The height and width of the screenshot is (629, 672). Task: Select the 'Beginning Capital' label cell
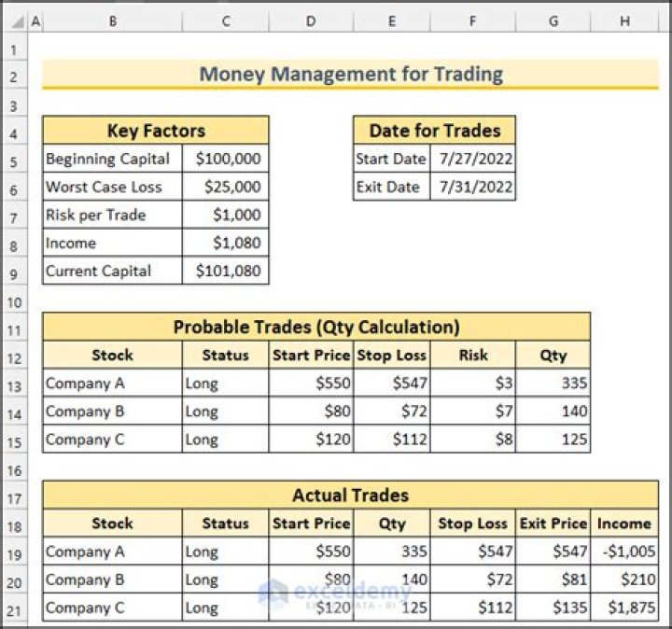(113, 159)
